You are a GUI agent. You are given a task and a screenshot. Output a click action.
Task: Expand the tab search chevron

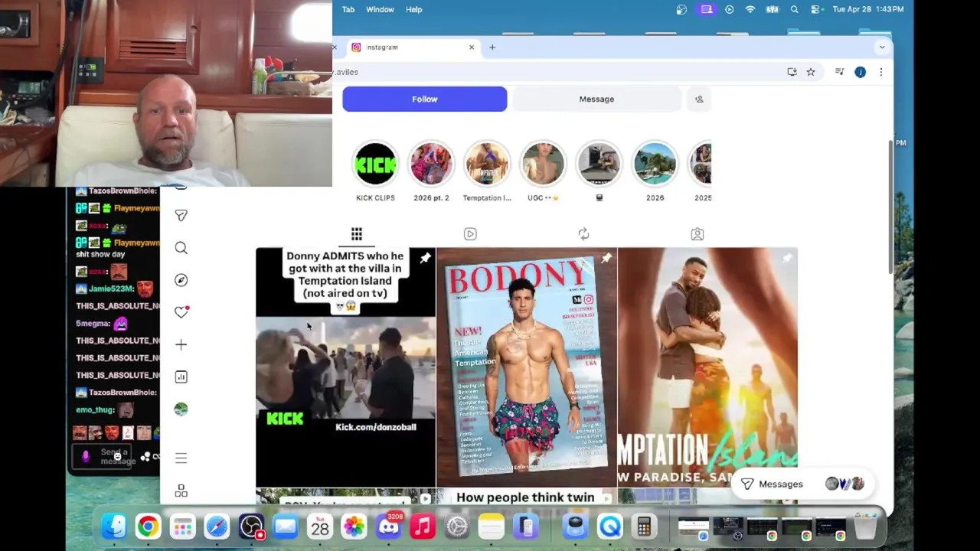pos(882,47)
